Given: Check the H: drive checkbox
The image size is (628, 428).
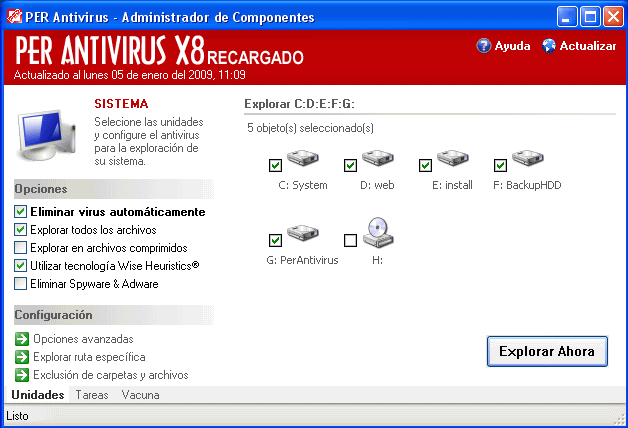Looking at the screenshot, I should 350,240.
